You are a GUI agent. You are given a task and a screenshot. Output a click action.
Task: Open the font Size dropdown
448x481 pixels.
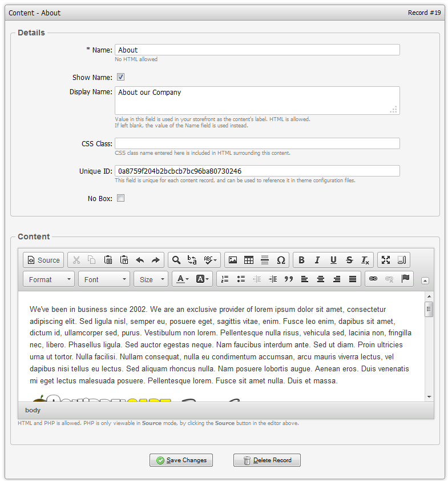(151, 279)
